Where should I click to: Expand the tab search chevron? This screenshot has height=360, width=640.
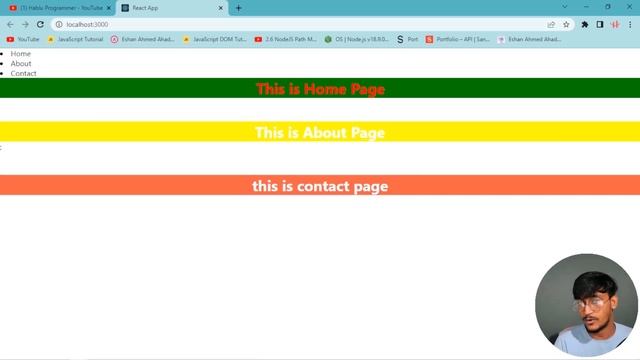(x=565, y=7)
